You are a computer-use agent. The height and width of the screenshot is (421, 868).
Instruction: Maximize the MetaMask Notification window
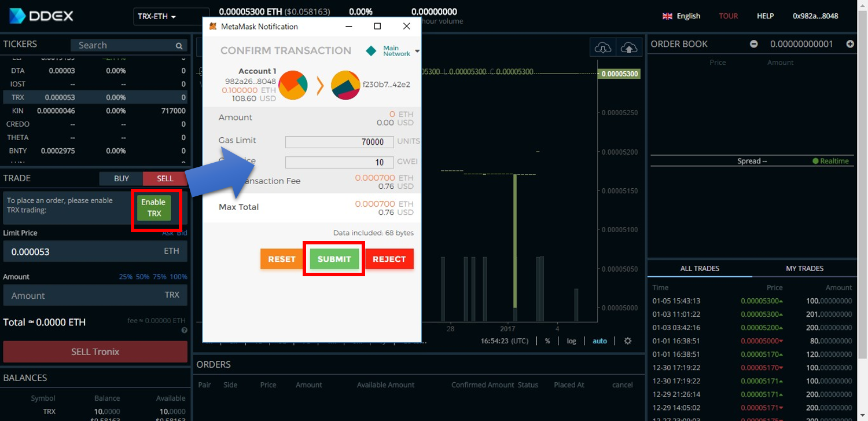click(377, 26)
